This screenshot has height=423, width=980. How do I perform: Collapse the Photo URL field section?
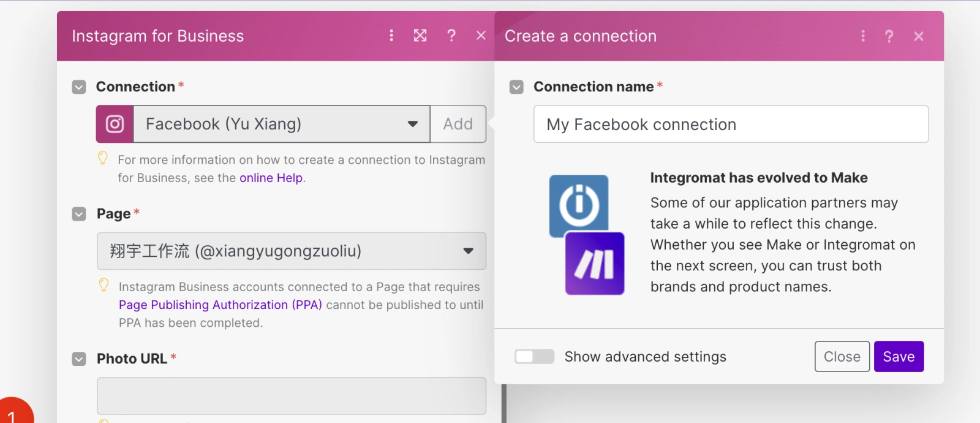pos(79,359)
